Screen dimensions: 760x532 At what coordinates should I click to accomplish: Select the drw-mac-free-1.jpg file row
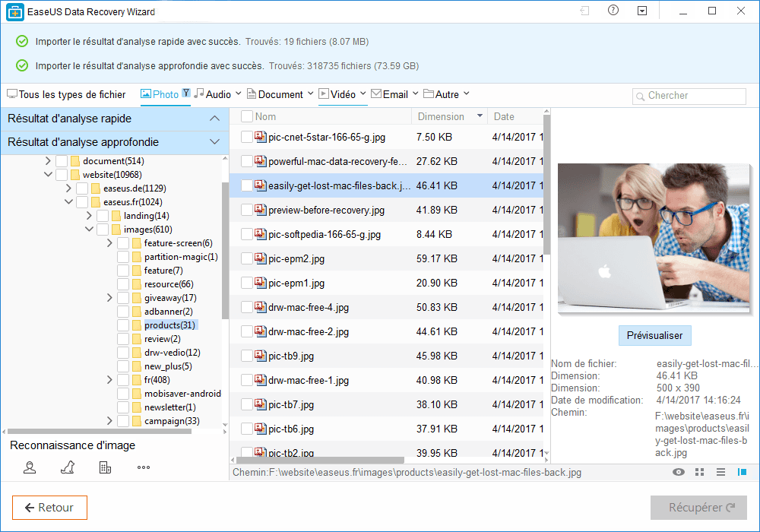[386, 380]
